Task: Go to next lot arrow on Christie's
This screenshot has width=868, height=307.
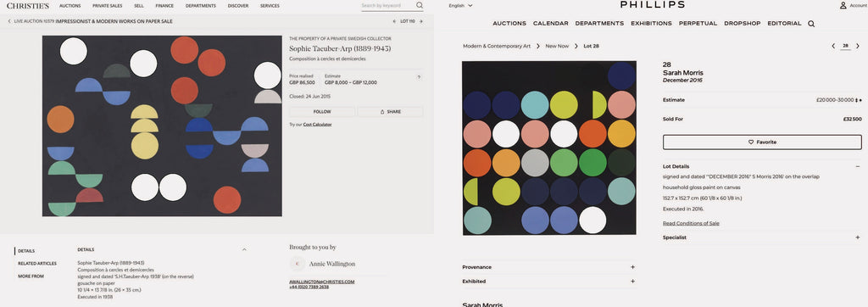Action: [x=421, y=21]
